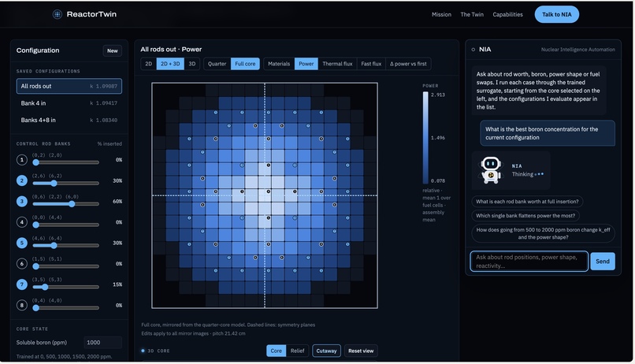Ask what each rod bank is worth
The height and width of the screenshot is (364, 635).
(527, 202)
